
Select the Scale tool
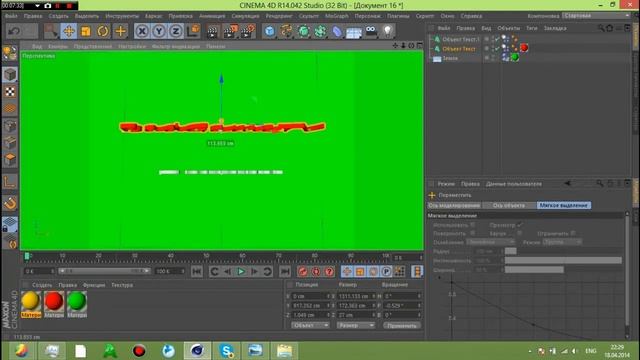[86, 31]
